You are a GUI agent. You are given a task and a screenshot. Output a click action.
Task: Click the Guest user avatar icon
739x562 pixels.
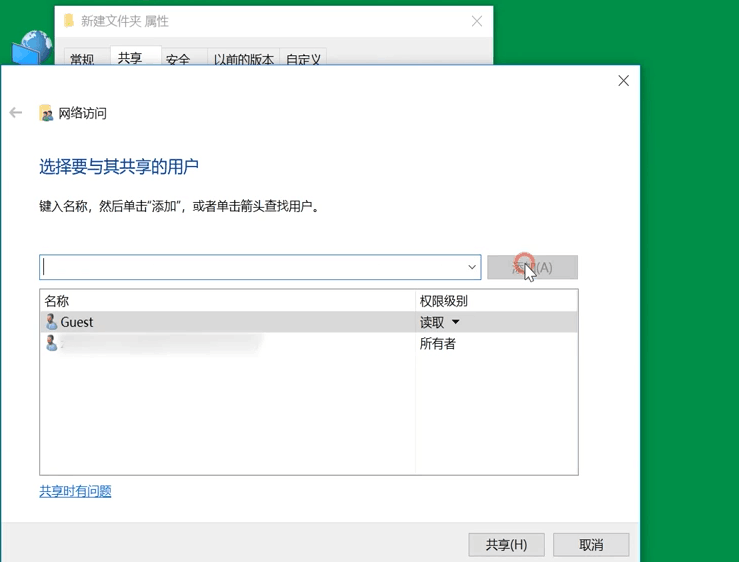(x=51, y=322)
